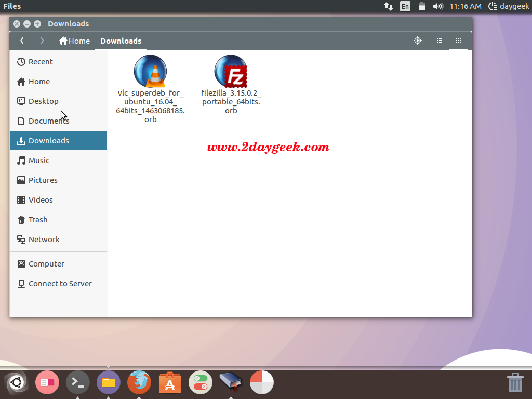Click the Files icon in dock
Screen dimensions: 532x399
[x=109, y=382]
